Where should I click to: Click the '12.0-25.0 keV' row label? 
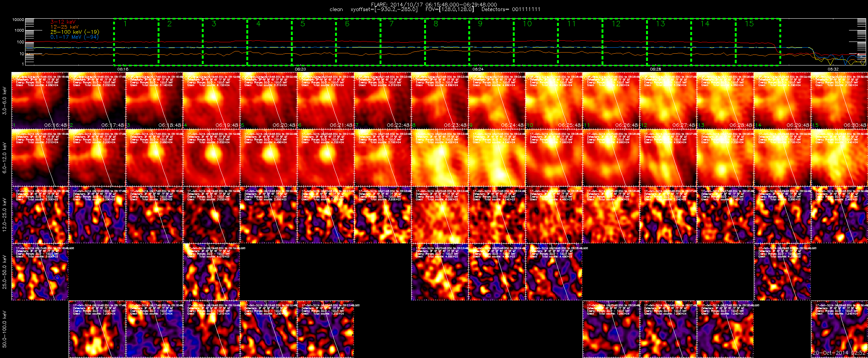point(5,215)
